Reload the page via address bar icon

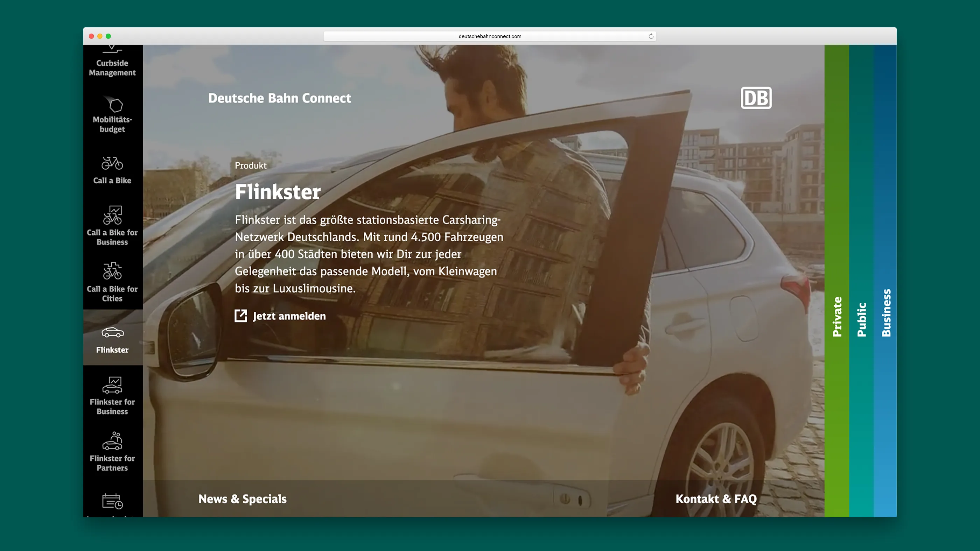click(651, 36)
